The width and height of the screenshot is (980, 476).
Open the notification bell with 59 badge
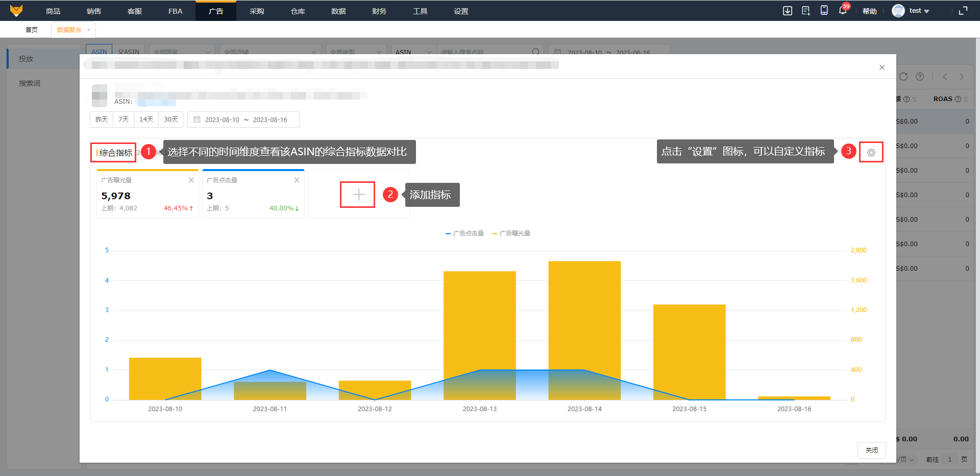pyautogui.click(x=842, y=11)
